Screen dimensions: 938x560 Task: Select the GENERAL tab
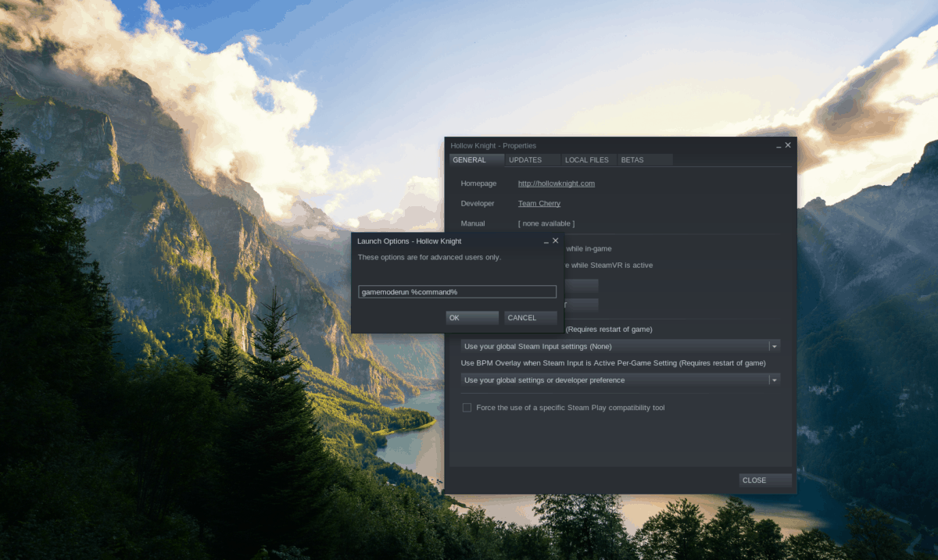[476, 160]
